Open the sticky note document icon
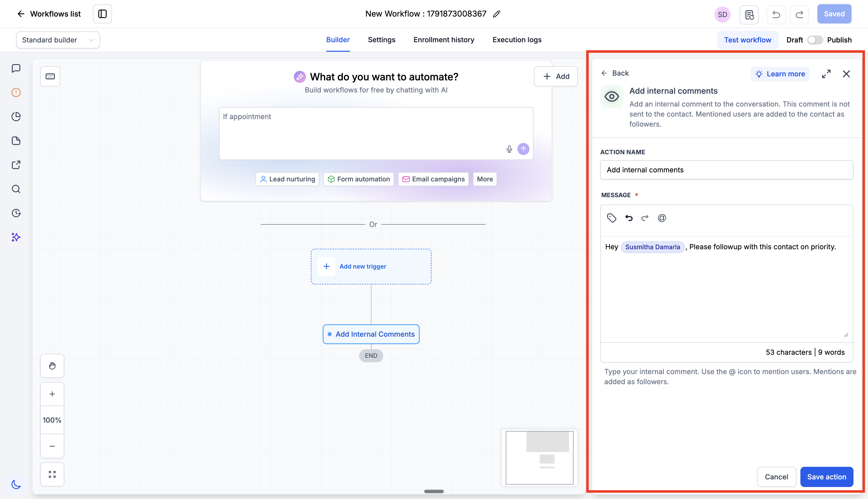 pos(16,141)
